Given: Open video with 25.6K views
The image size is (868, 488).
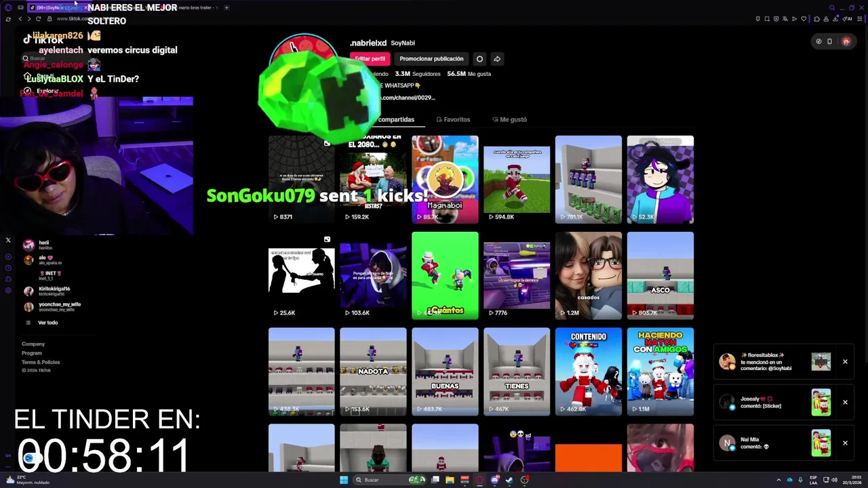Looking at the screenshot, I should 301,276.
